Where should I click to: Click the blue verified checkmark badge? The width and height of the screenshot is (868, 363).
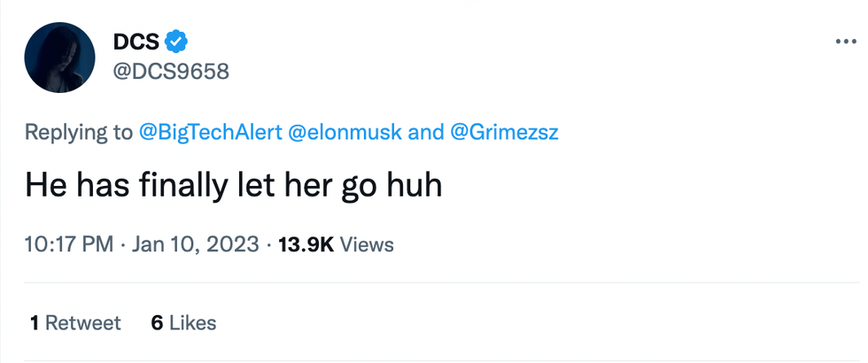pyautogui.click(x=177, y=41)
